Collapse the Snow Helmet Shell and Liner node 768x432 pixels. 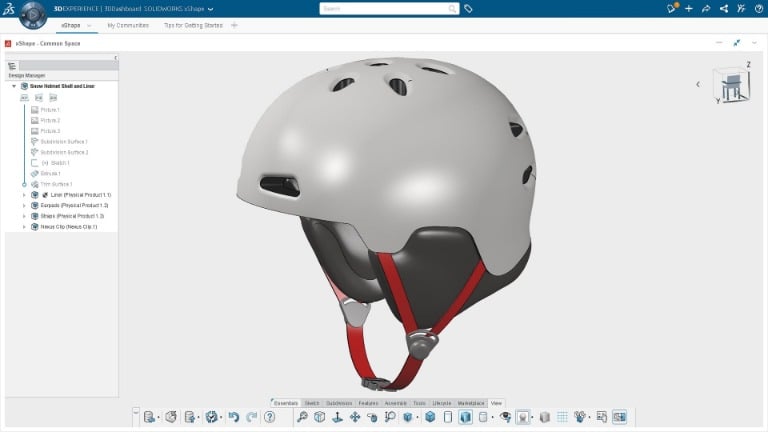pyautogui.click(x=13, y=86)
